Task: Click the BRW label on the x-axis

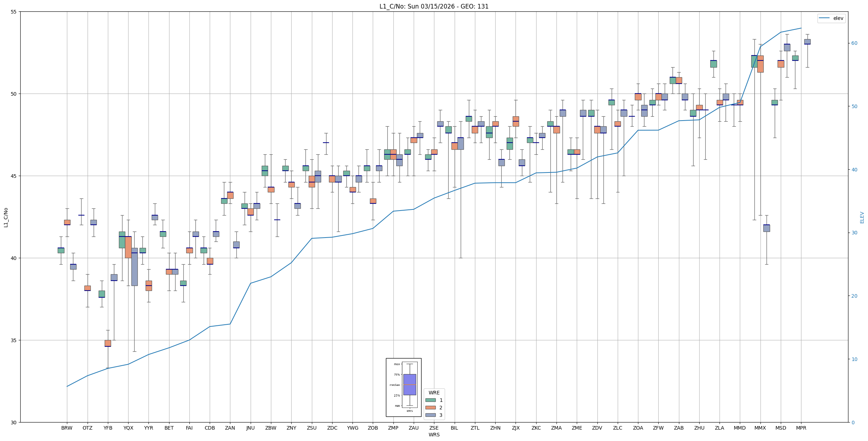Action: coord(67,428)
